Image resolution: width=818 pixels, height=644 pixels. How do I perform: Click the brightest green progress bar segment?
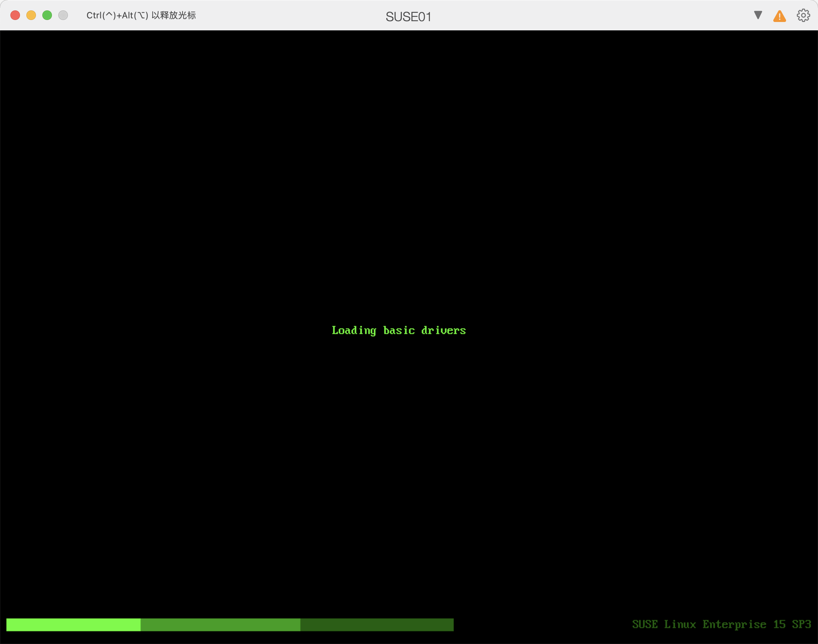click(73, 624)
